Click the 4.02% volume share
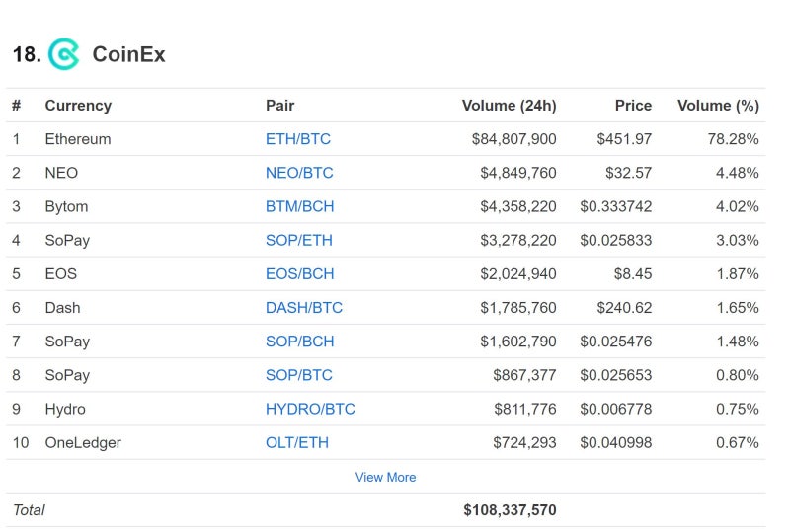The height and width of the screenshot is (532, 790). (738, 206)
